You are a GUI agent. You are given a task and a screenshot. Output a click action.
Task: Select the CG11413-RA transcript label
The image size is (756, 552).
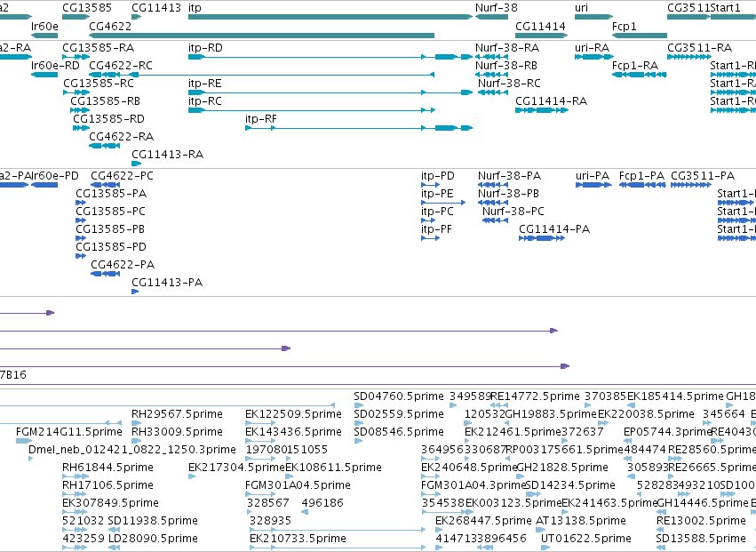[x=167, y=155]
